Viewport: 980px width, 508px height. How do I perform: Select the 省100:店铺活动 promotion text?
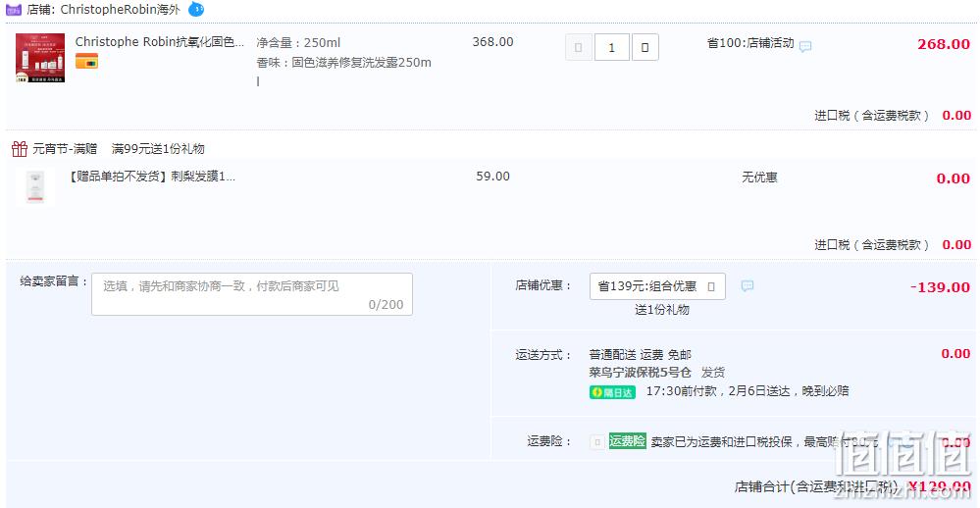point(750,43)
